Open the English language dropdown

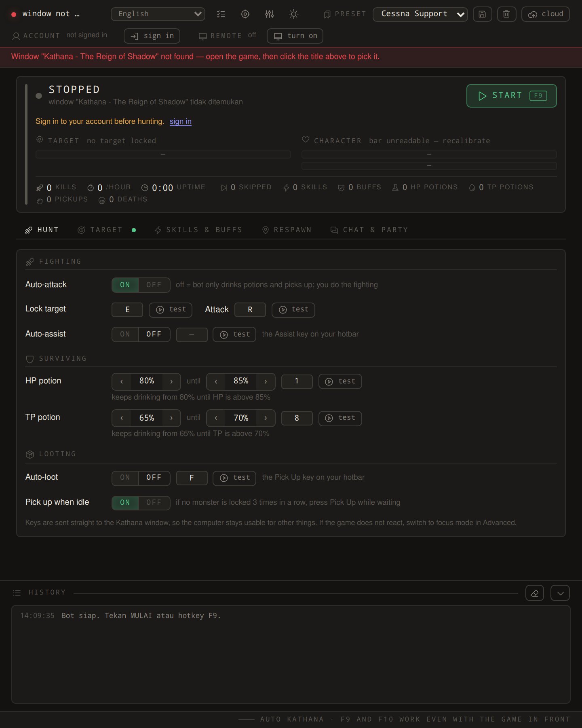[x=158, y=14]
